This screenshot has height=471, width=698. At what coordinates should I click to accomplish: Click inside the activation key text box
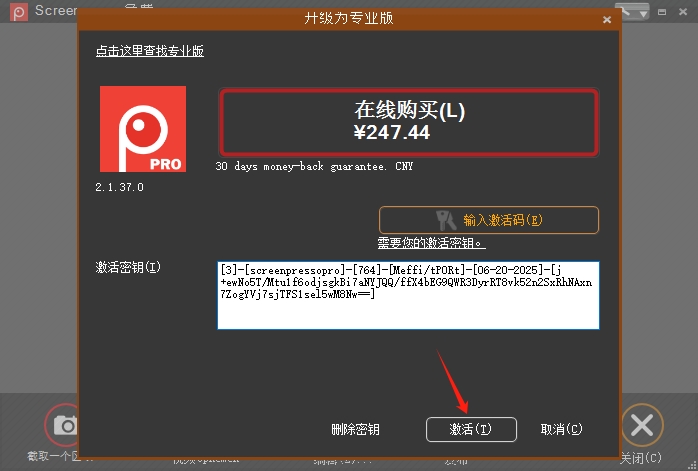coord(408,295)
